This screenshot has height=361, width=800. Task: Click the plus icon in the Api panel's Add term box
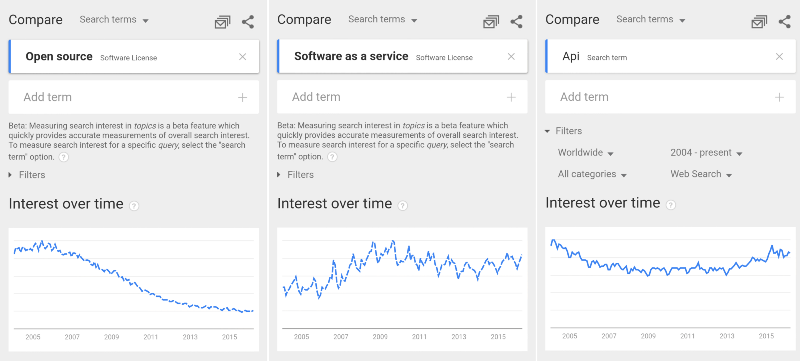coord(779,97)
